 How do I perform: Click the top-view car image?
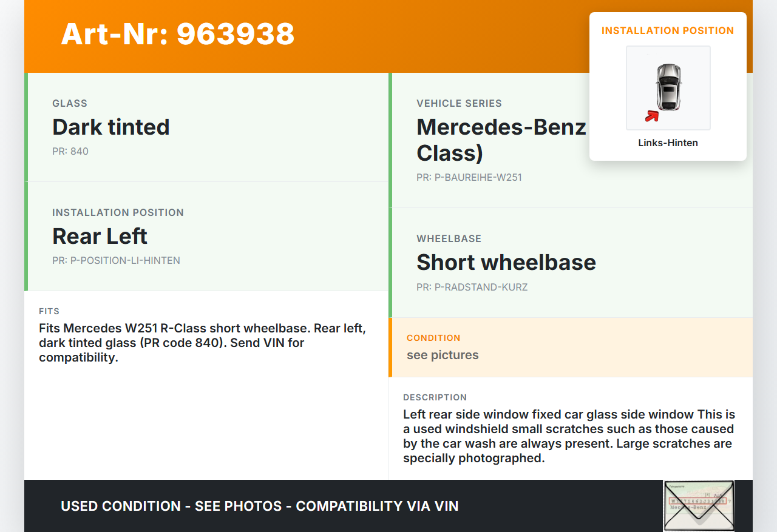[668, 87]
